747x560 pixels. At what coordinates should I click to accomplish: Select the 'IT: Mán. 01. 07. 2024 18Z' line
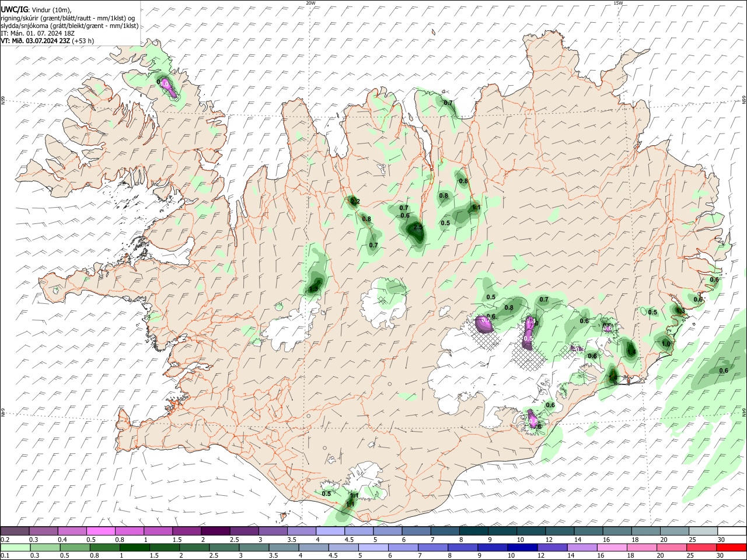36,33
